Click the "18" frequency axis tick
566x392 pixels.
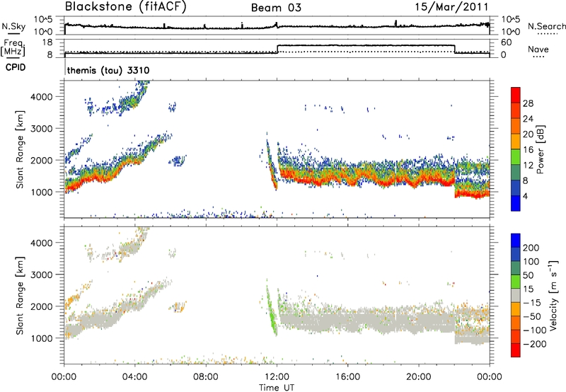pos(47,42)
